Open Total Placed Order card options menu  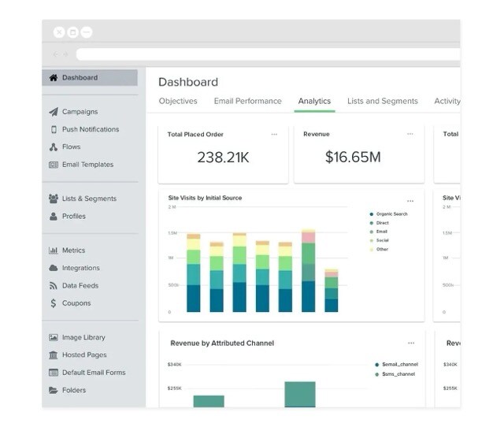(274, 135)
